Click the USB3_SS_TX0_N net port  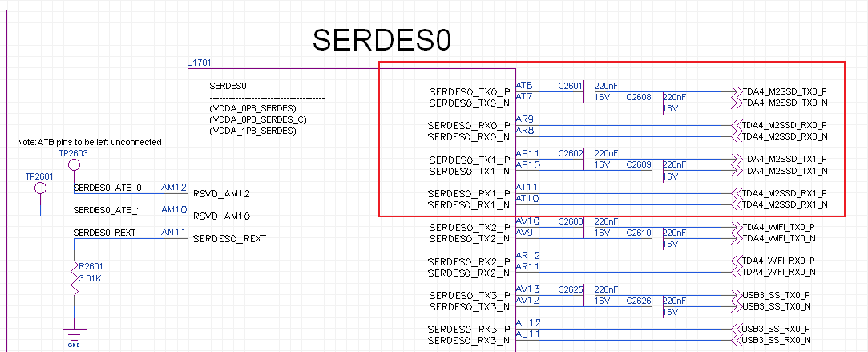click(772, 306)
